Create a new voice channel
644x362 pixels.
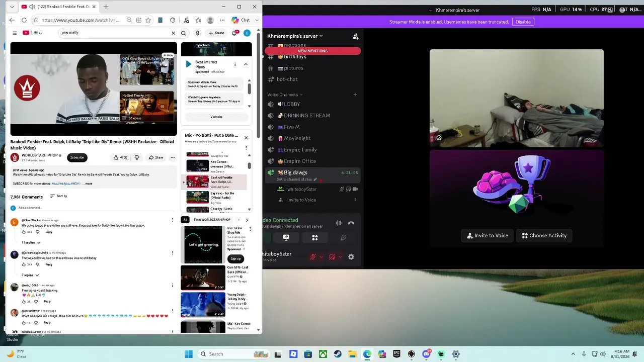355,95
